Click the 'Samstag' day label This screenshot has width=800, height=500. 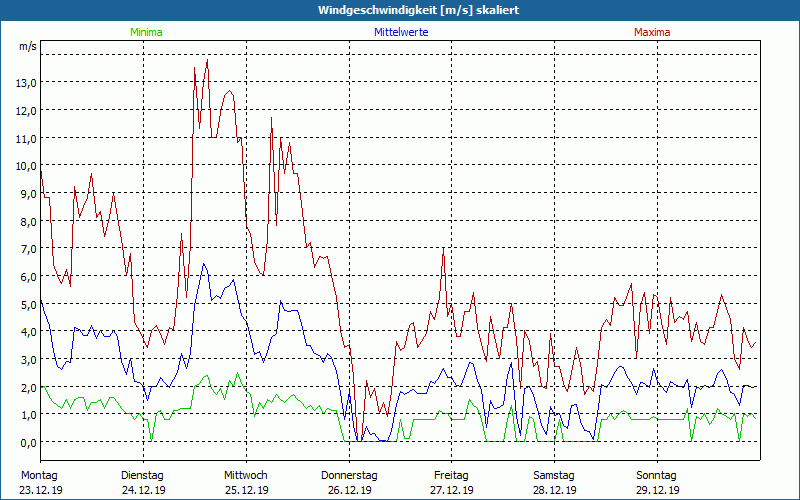click(554, 476)
